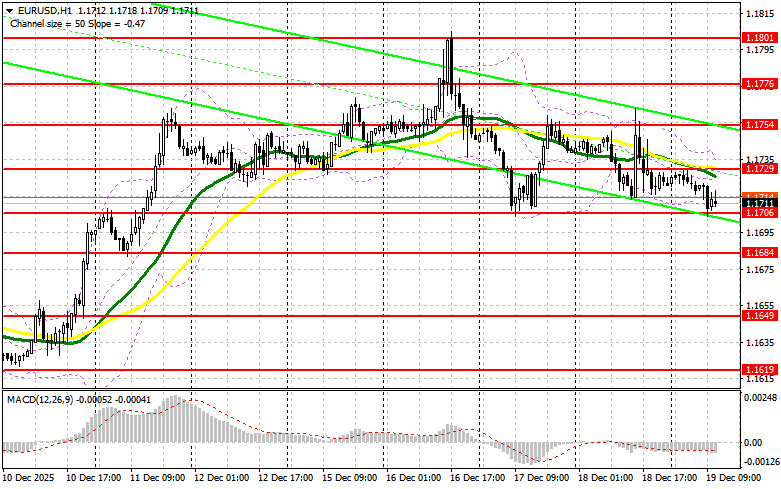Select the 1.1649 red price level label

[759, 316]
